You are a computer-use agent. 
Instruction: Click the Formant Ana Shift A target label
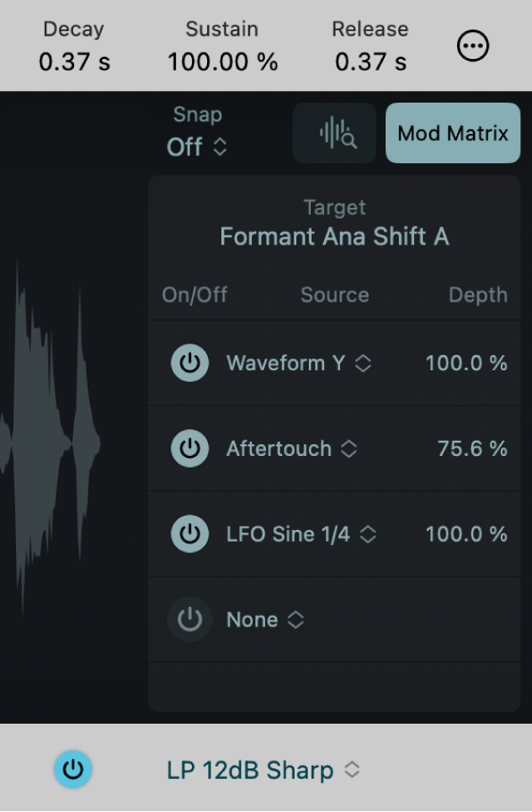click(x=334, y=236)
